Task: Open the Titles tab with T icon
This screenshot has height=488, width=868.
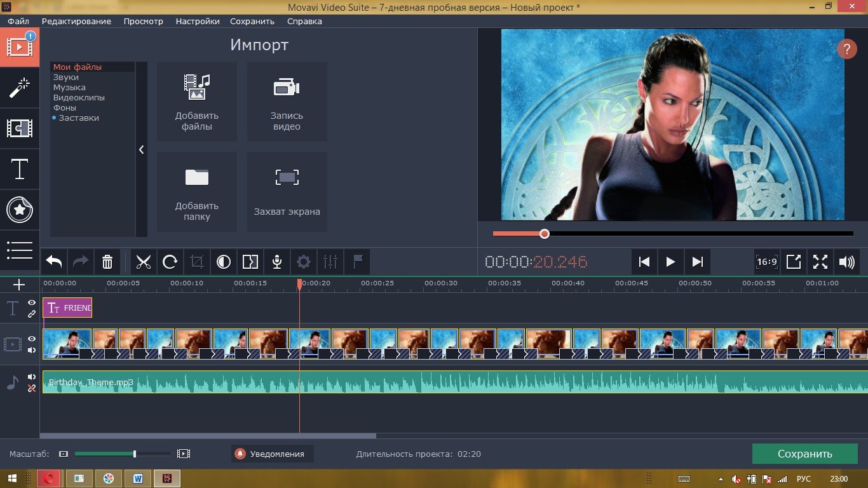Action: click(x=20, y=169)
